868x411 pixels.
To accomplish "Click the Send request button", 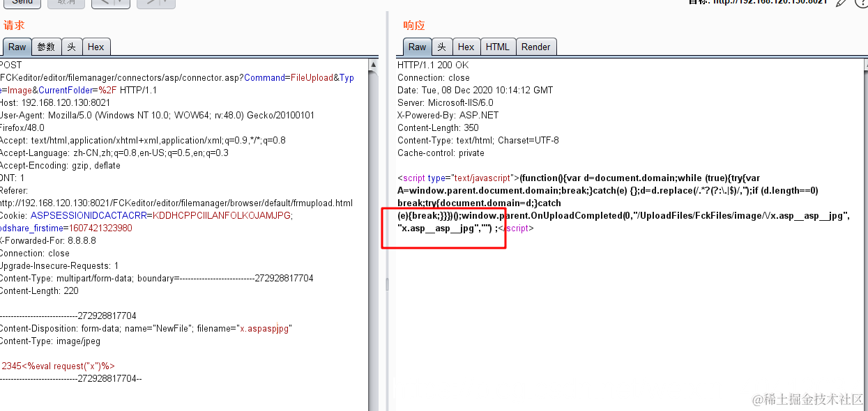I will [x=21, y=3].
